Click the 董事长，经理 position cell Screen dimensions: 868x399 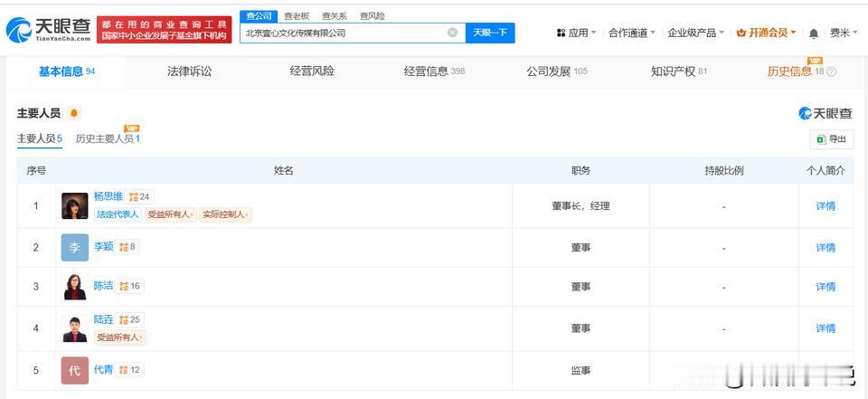point(580,206)
